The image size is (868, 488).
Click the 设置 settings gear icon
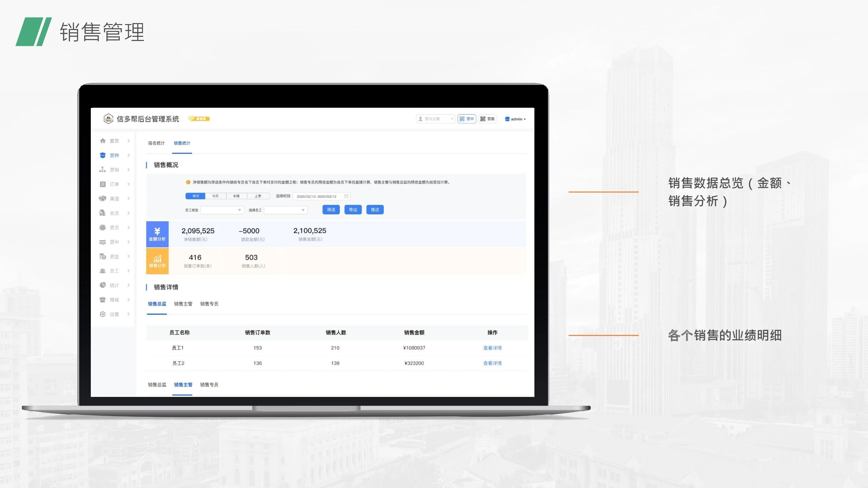[103, 314]
